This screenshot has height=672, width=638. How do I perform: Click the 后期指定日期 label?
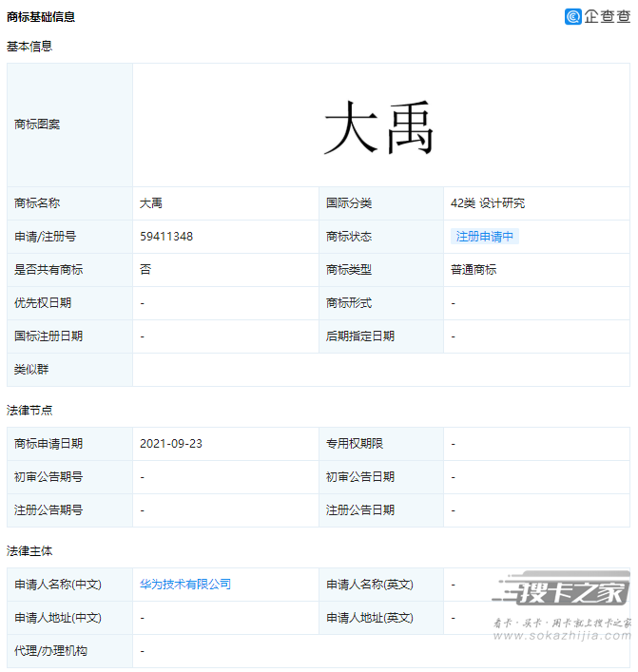(x=360, y=336)
